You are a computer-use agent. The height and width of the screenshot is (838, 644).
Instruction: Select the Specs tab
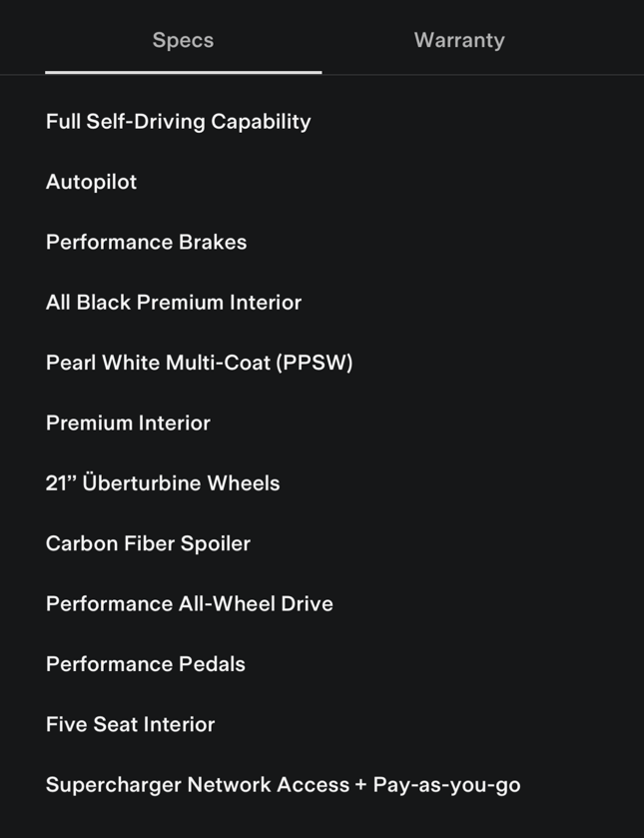tap(183, 41)
